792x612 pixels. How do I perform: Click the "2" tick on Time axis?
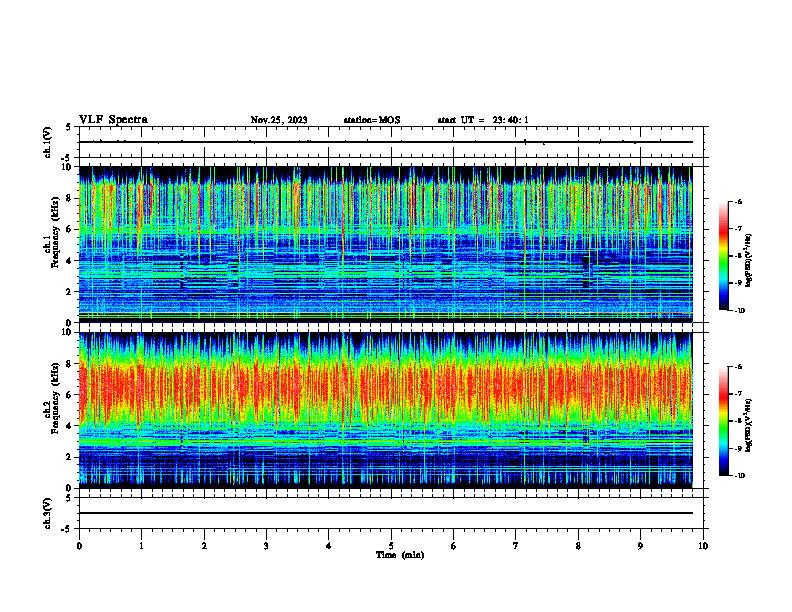click(204, 546)
